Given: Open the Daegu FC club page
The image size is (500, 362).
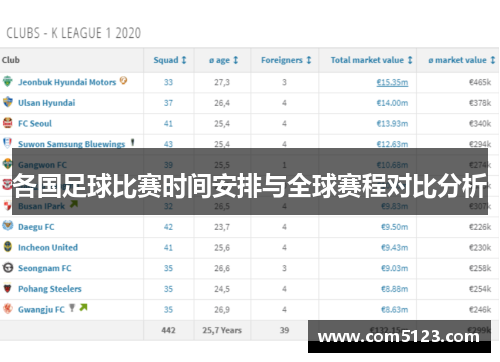Looking at the screenshot, I should (x=36, y=227).
